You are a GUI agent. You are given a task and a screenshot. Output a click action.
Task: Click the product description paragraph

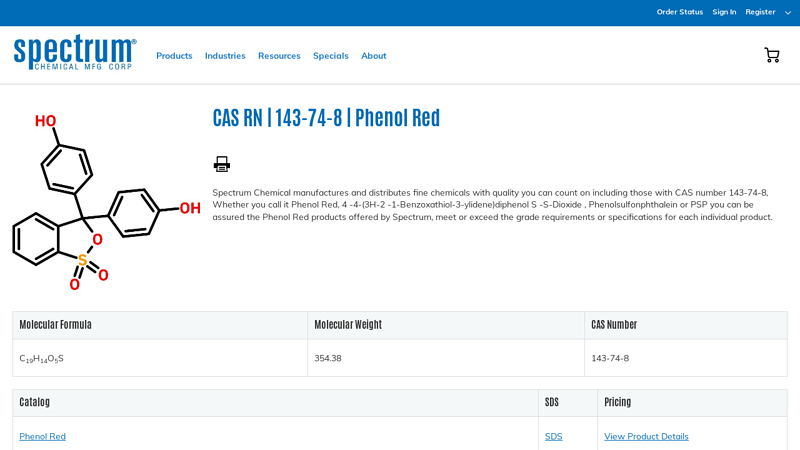pos(492,205)
